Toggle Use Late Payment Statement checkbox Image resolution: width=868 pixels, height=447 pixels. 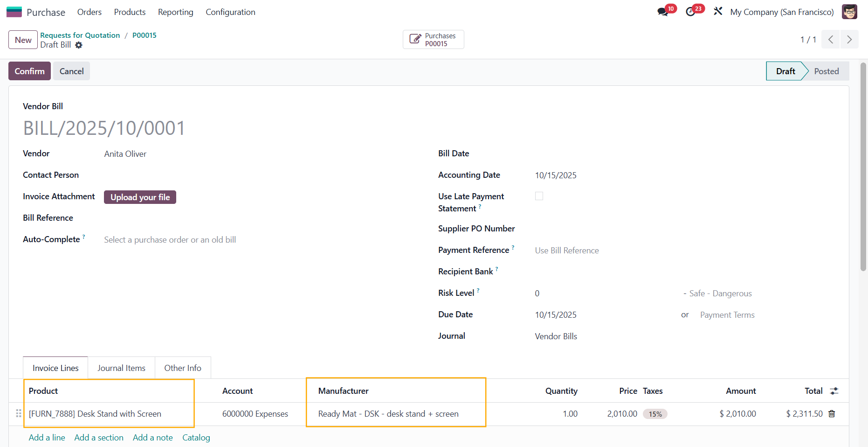[539, 196]
